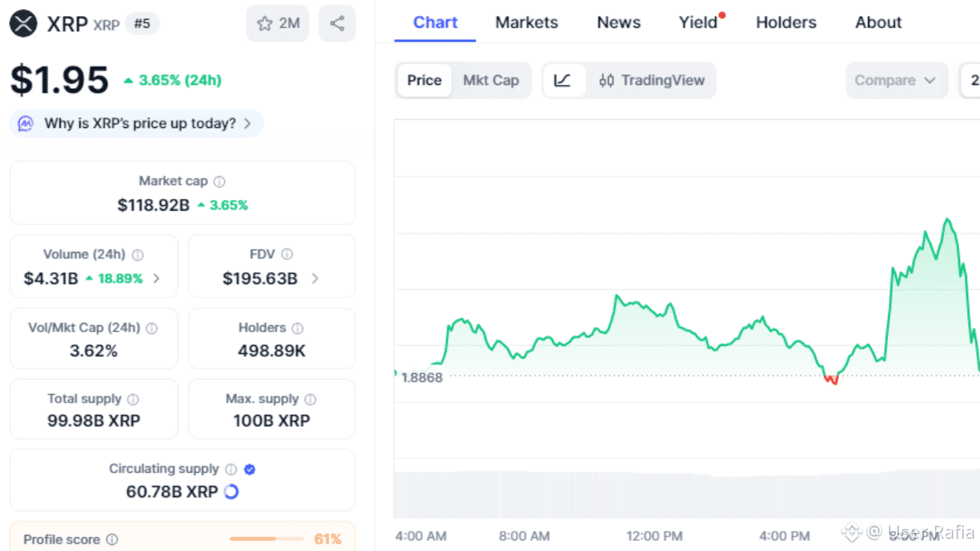Click the XRP logo icon
This screenshot has height=551, width=980.
(24, 24)
